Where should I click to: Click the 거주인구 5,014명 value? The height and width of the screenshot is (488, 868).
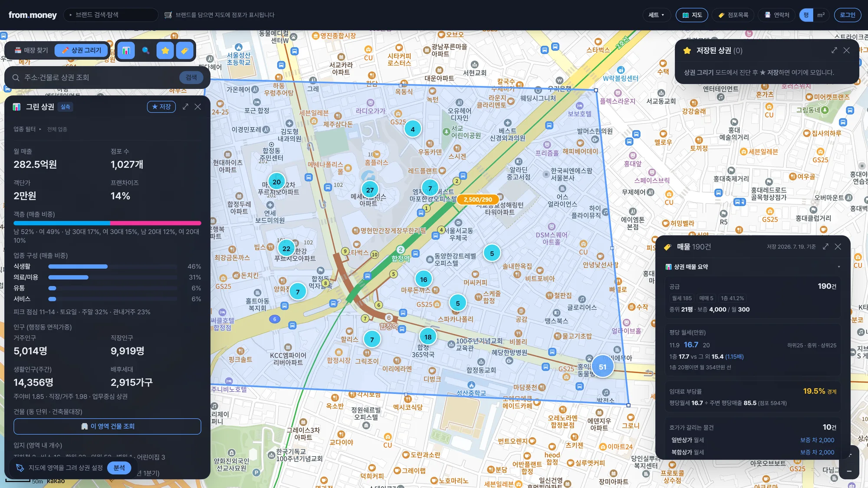tap(30, 351)
